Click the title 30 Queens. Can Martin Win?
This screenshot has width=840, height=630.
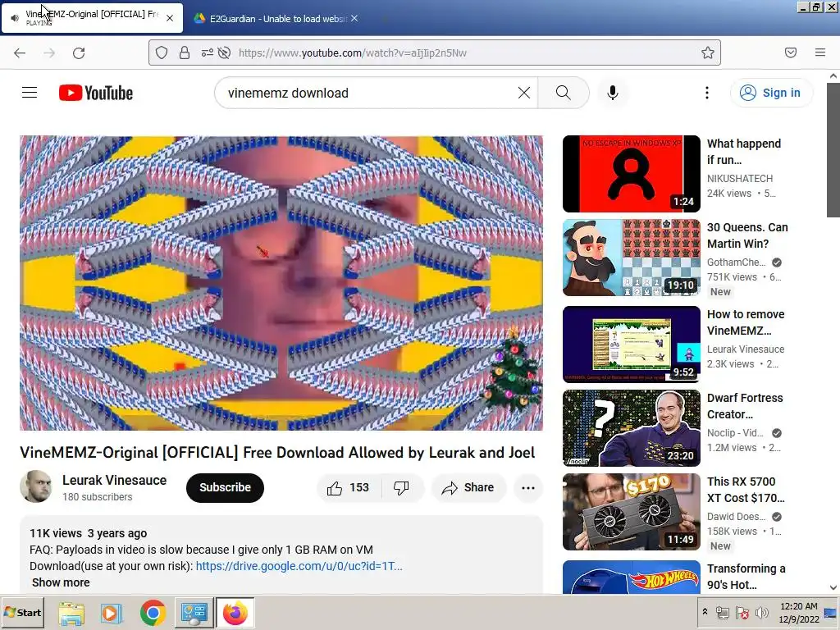click(747, 235)
